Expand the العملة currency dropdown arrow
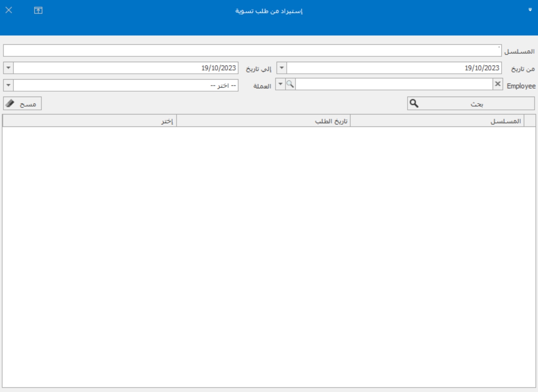538x392 pixels. pos(8,85)
